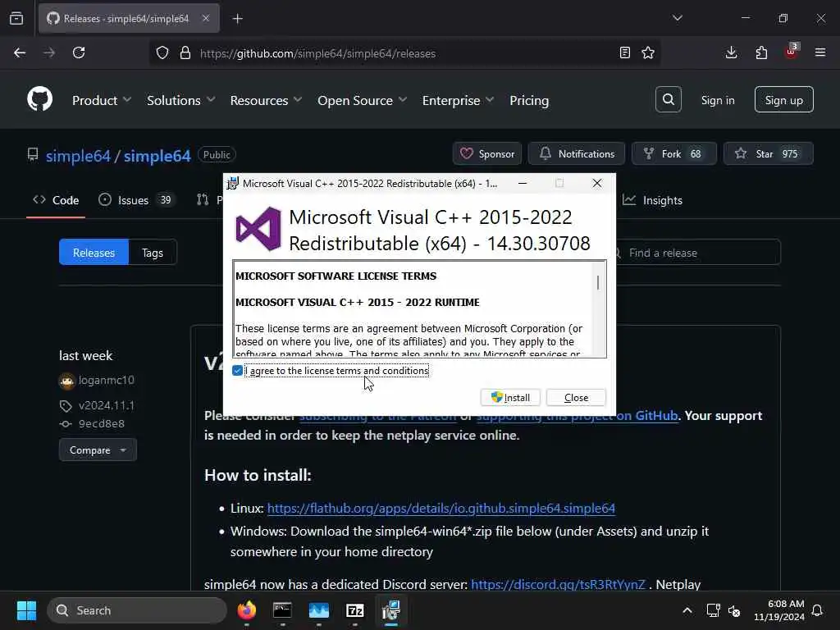Fork the repository with Fork button

click(x=673, y=153)
